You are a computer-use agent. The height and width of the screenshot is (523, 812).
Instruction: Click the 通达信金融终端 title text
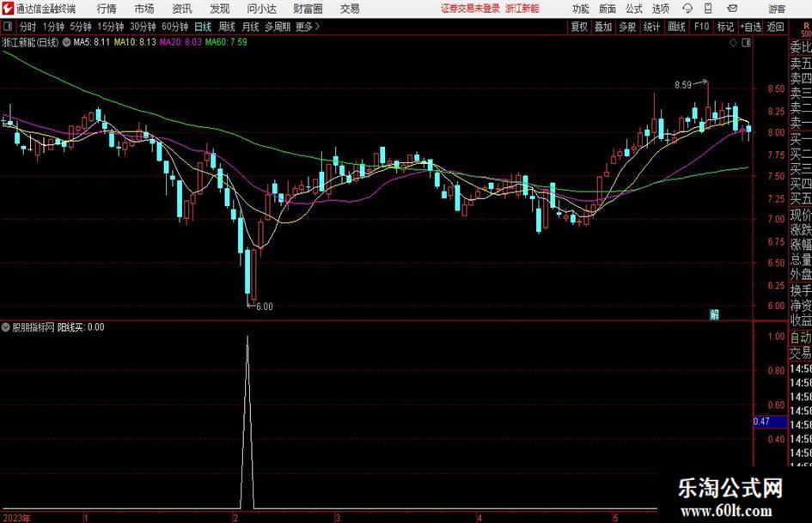[46, 9]
